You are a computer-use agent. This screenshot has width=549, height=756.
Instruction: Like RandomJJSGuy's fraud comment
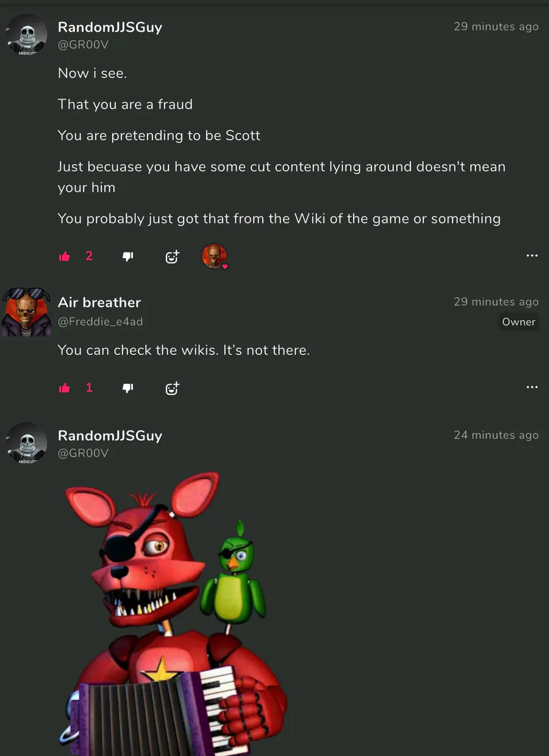(x=65, y=257)
